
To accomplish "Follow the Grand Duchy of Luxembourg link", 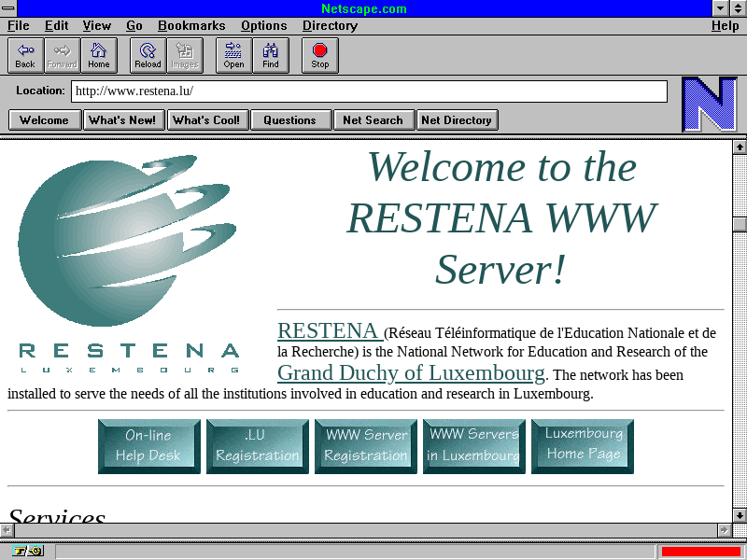I will 411,373.
